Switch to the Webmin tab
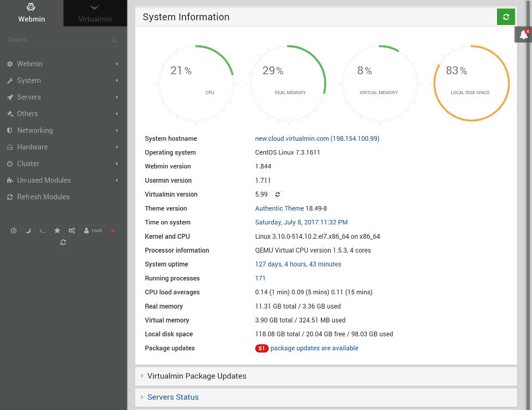Screen dimensions: 532x410 point(32,13)
